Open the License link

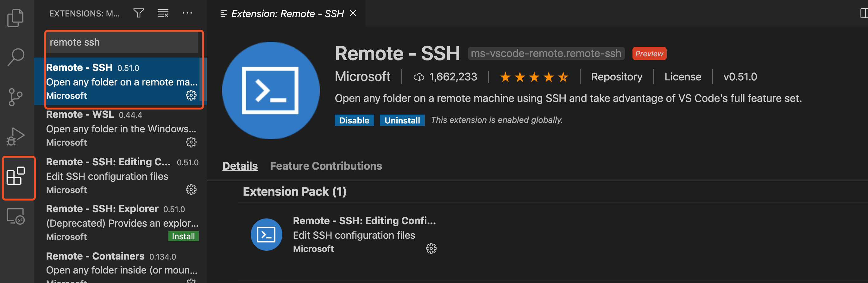coord(683,77)
